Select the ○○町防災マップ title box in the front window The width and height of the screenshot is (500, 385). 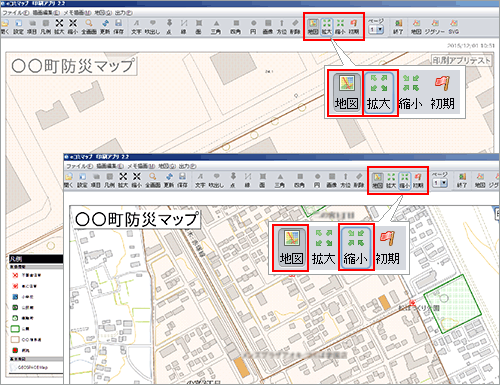tap(137, 219)
